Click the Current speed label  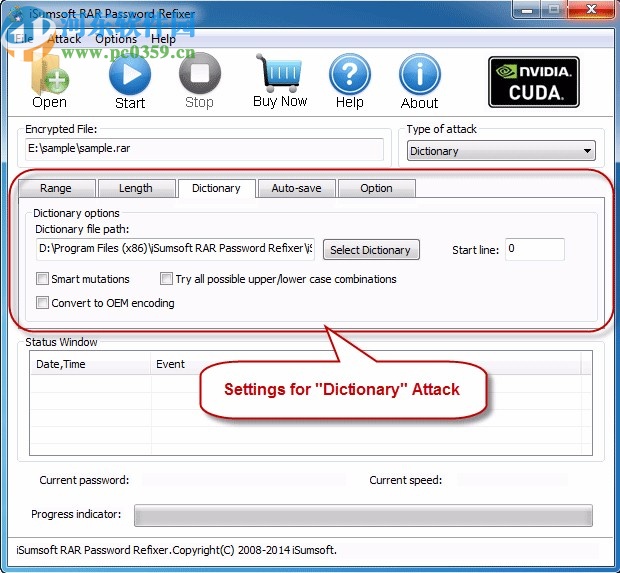(406, 480)
